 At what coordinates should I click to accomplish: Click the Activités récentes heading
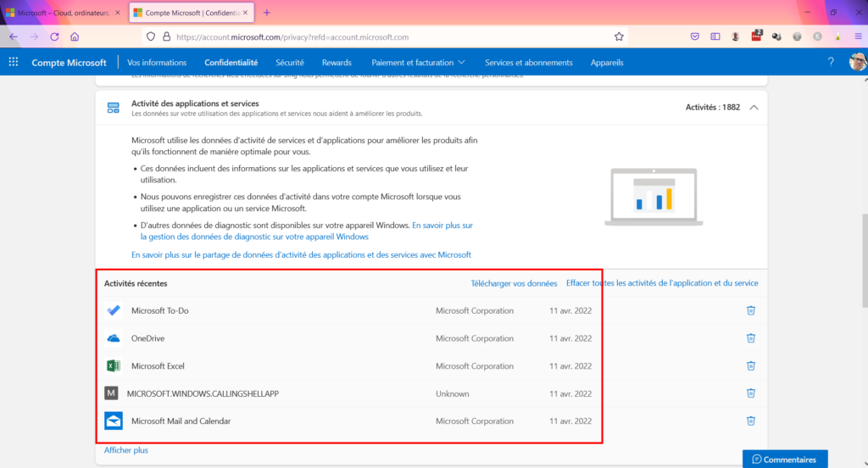coord(136,283)
